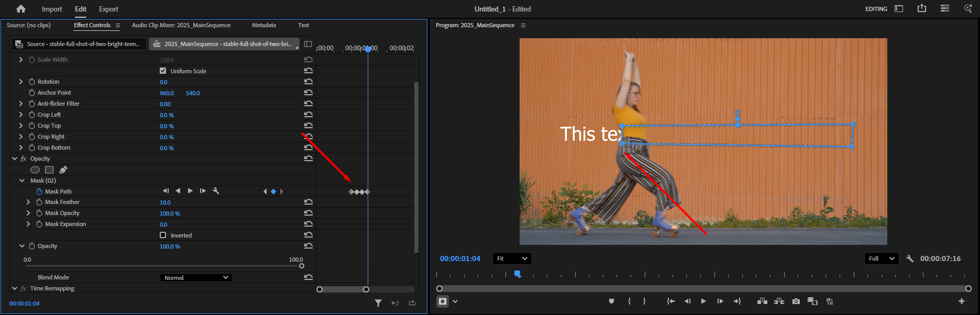Create a 4-point polygon mask
Viewport: 980px width, 315px height.
49,170
